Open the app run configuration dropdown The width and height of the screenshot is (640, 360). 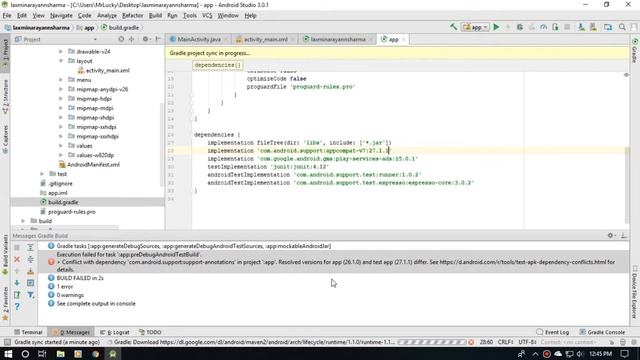tap(475, 27)
